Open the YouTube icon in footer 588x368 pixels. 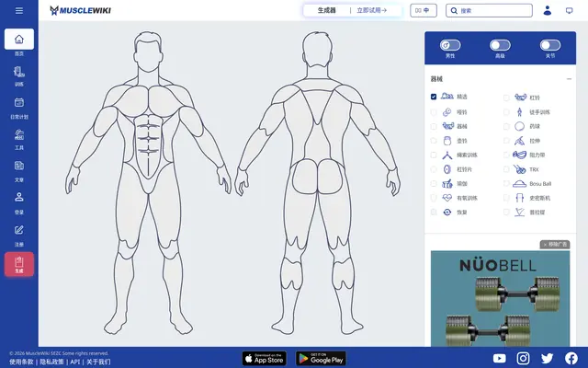(x=499, y=358)
